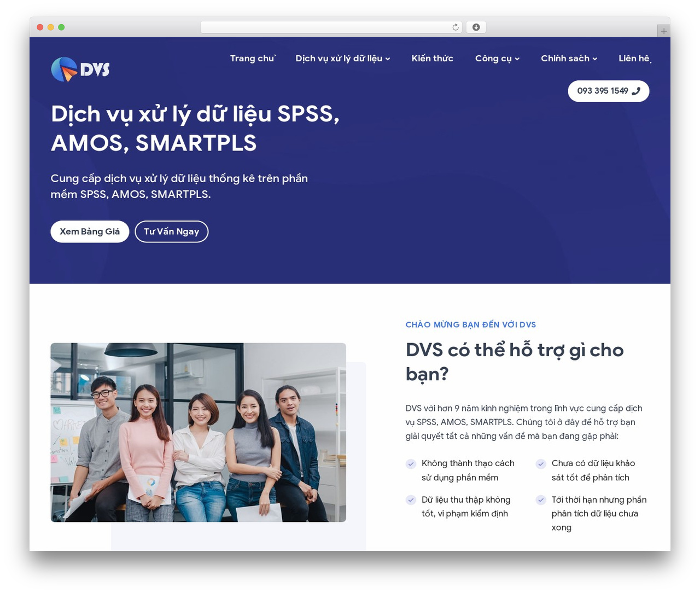Open the "Kiến thức" menu item

[x=432, y=59]
